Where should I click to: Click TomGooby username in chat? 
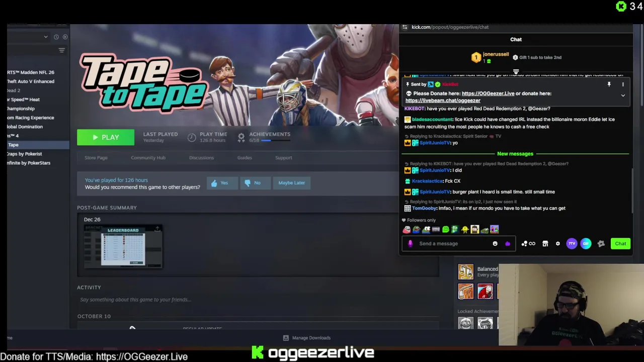click(x=424, y=208)
